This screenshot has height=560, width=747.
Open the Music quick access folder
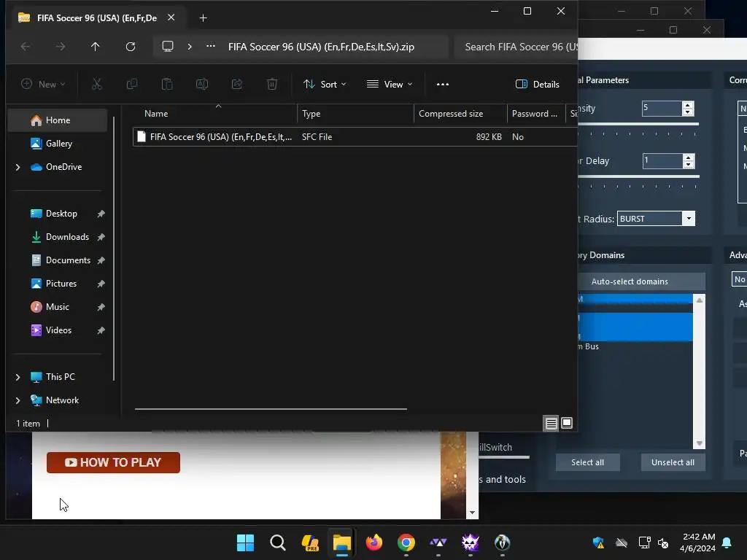click(x=57, y=307)
